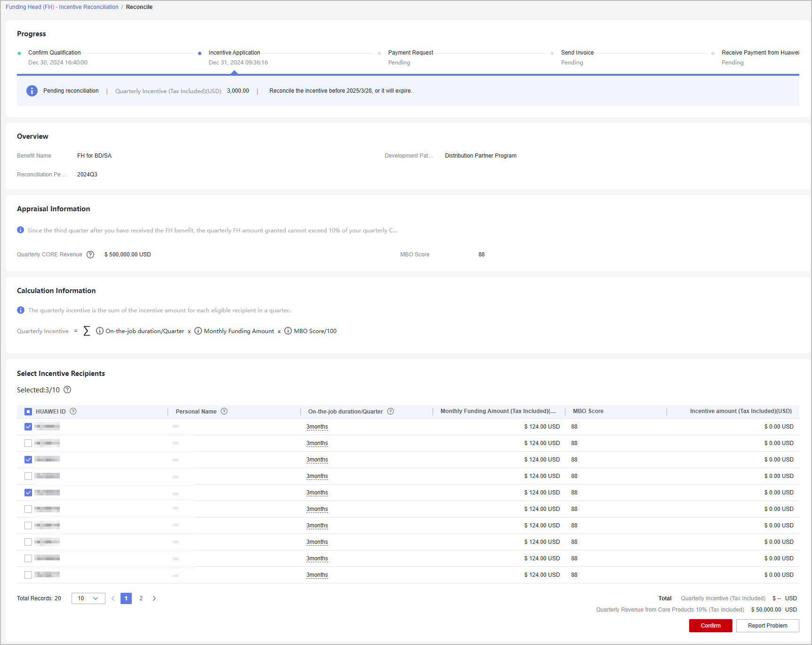Click help icon in HUAWEI ID column header
Viewport: 812px width, 645px height.
pos(73,412)
